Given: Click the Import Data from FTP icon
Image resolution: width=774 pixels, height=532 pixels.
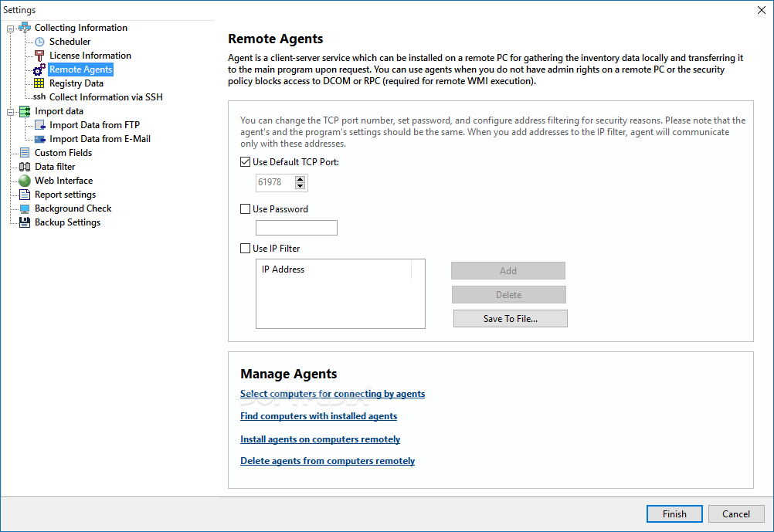Looking at the screenshot, I should (x=40, y=125).
